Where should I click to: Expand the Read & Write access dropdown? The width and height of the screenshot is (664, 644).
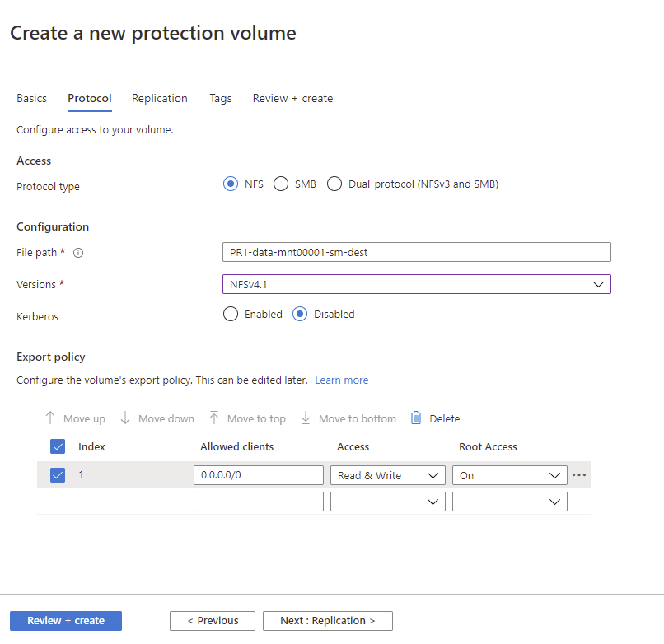[x=387, y=475]
